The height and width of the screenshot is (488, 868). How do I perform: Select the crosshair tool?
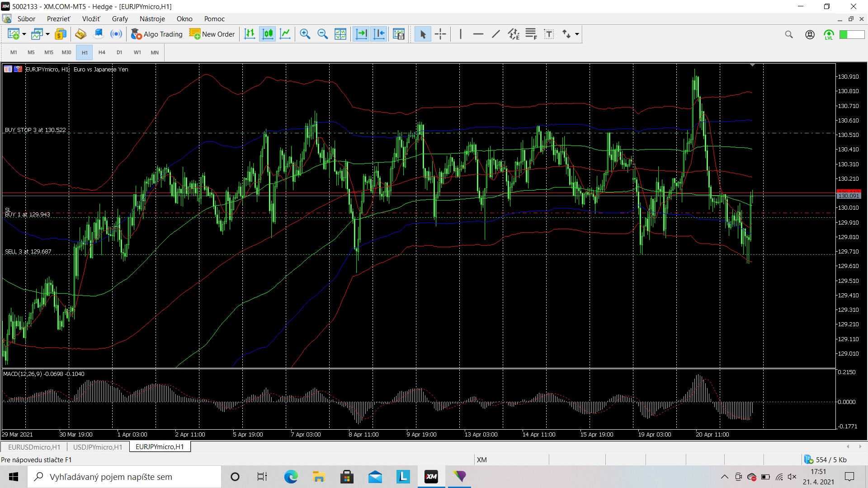coord(440,34)
